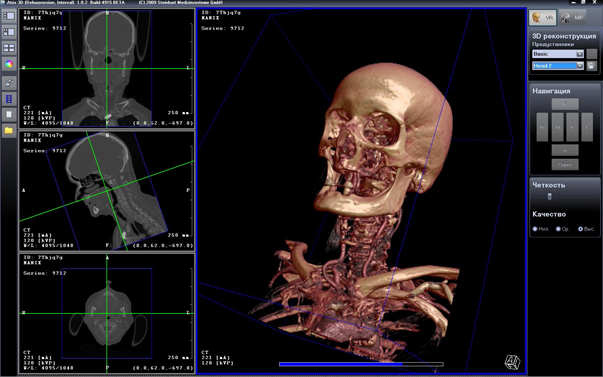
Task: Click the L navigation view button
Action: click(x=587, y=127)
